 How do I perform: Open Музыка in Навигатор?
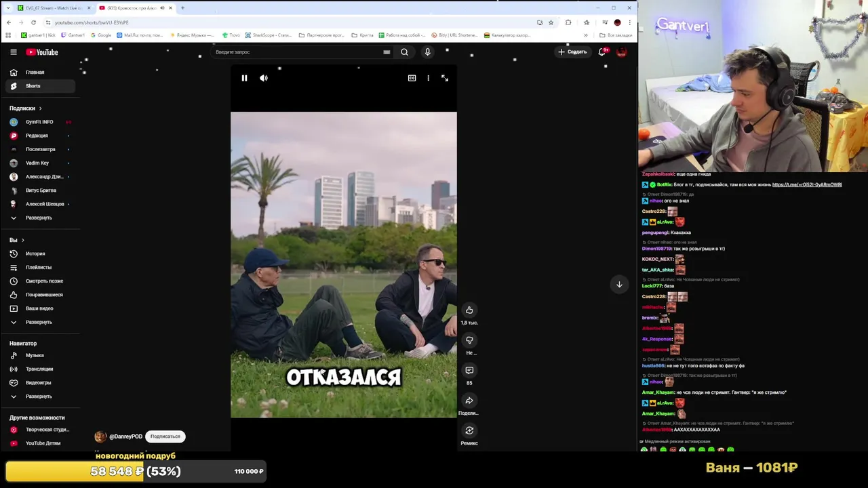41,355
